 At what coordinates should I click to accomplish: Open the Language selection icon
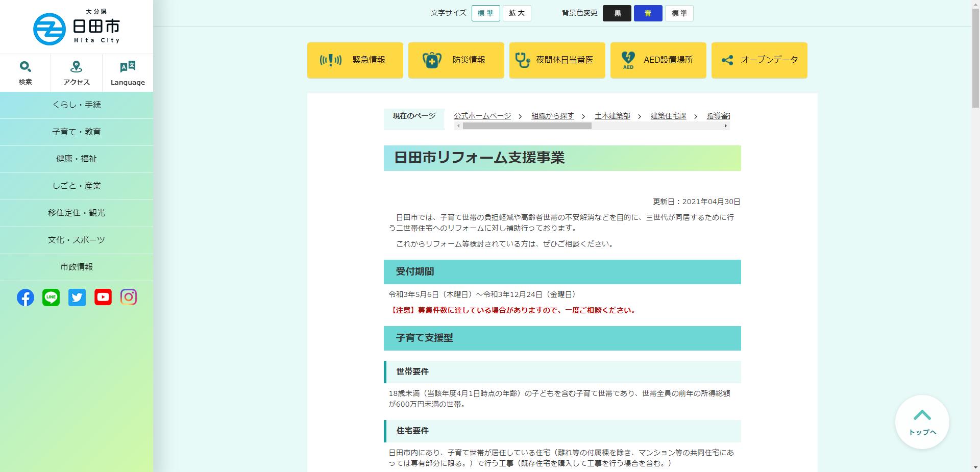click(127, 72)
